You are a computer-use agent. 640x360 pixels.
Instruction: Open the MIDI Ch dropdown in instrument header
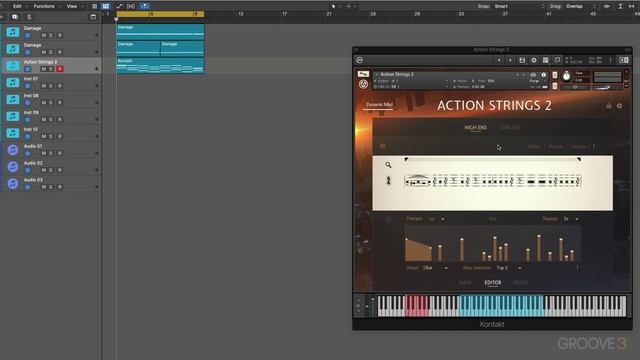tap(412, 87)
